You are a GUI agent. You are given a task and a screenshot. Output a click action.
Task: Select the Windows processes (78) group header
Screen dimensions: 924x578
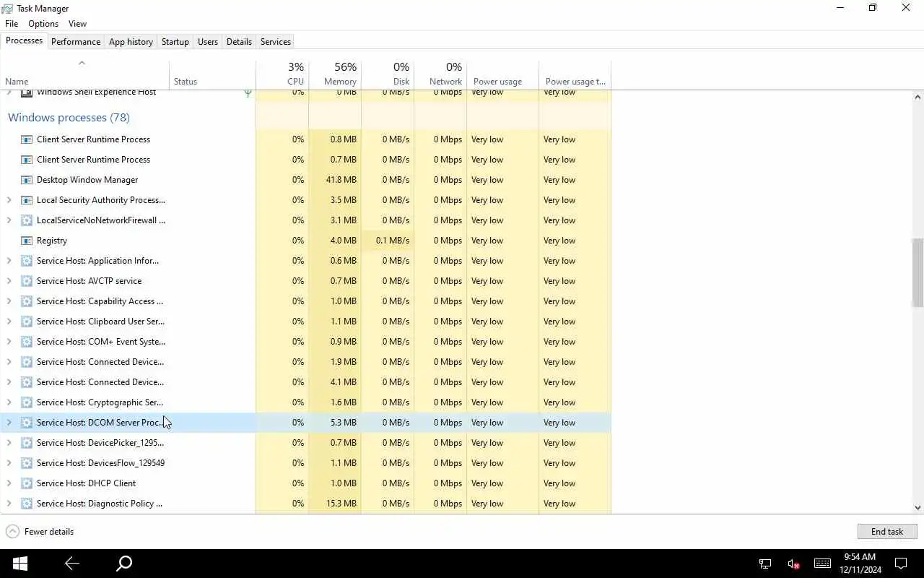tap(69, 117)
